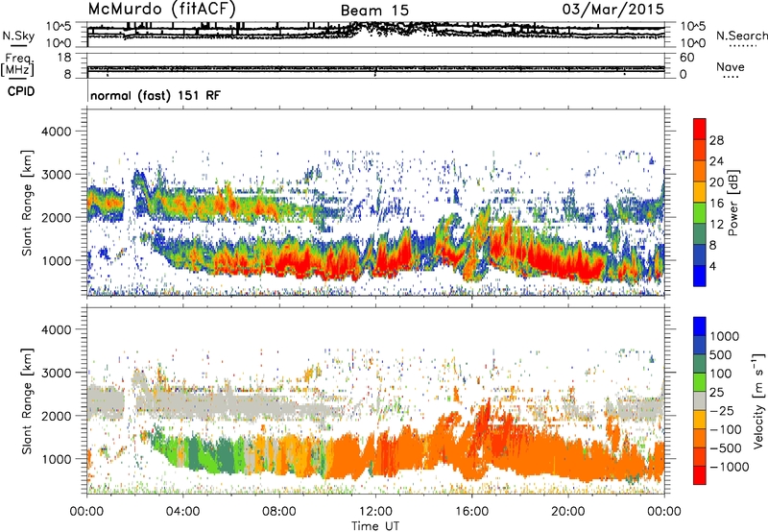Click the 'Nave' legend label

pyautogui.click(x=731, y=66)
